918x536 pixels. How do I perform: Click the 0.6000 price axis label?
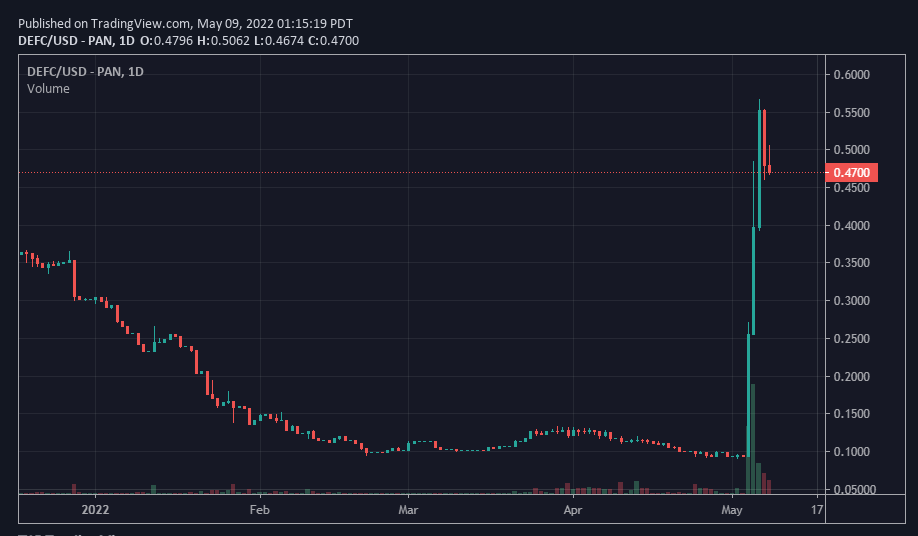(x=851, y=75)
